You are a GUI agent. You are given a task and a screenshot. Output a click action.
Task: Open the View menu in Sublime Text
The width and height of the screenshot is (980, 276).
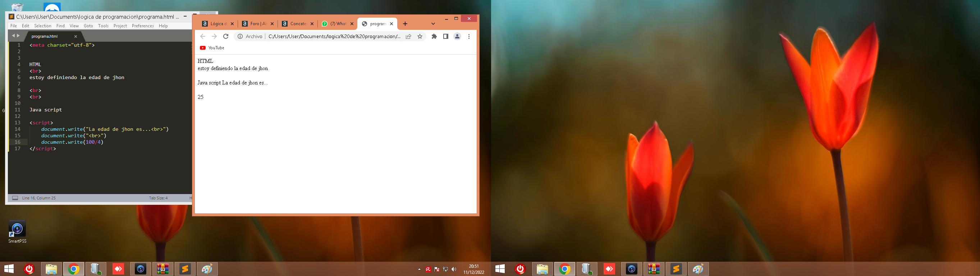74,26
